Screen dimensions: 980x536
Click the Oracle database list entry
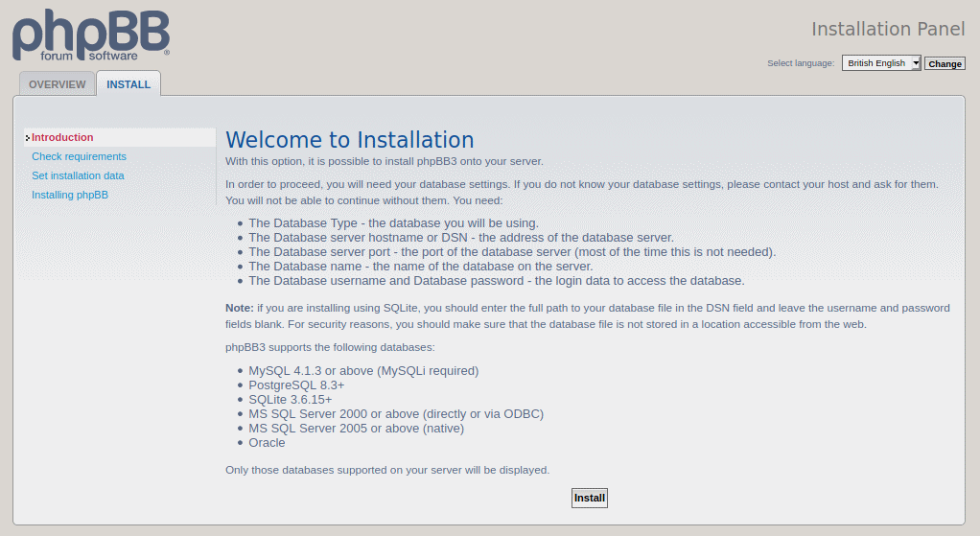click(x=267, y=443)
